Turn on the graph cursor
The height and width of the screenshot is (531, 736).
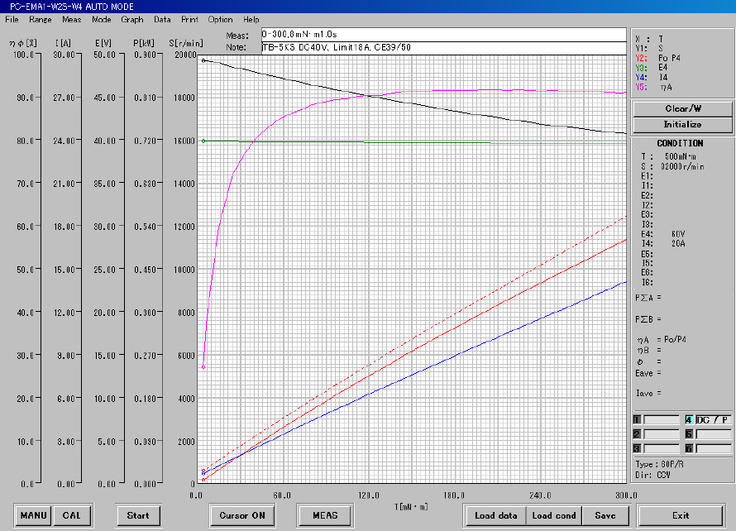[243, 515]
